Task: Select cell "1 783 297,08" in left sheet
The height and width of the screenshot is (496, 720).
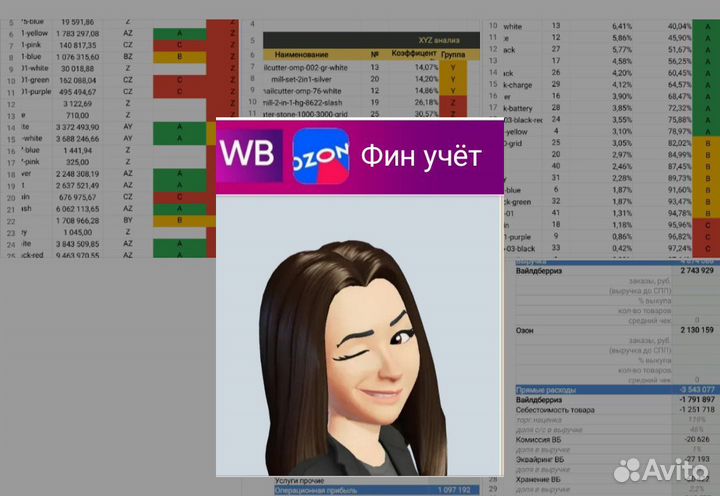Action: click(78, 34)
